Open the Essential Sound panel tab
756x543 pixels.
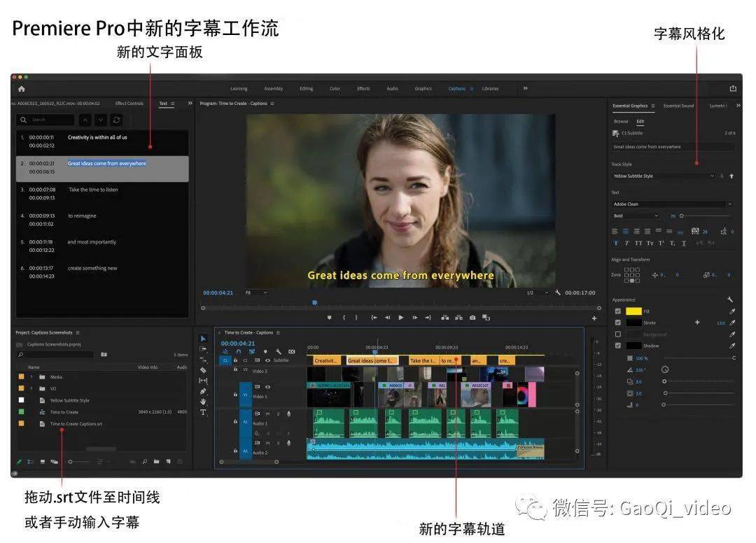[678, 106]
